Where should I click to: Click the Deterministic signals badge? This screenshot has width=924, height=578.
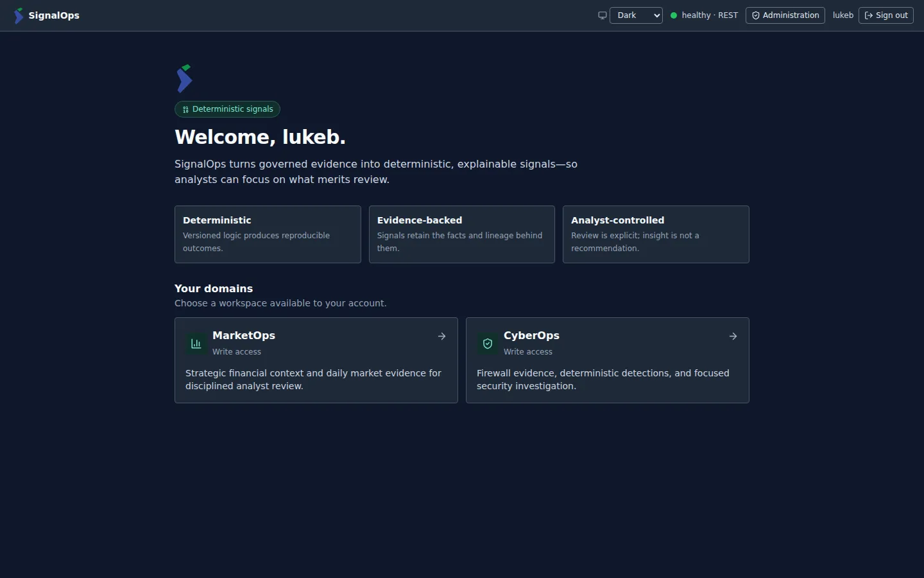point(227,109)
